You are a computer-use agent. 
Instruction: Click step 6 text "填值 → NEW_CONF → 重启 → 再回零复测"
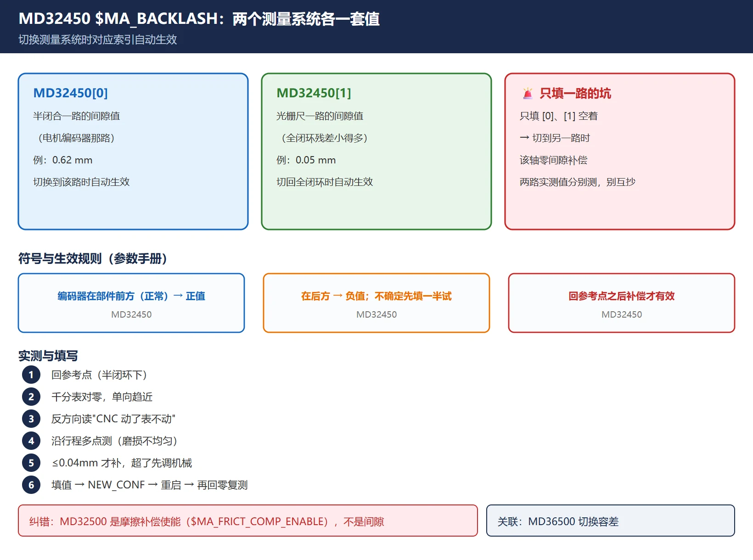(150, 485)
